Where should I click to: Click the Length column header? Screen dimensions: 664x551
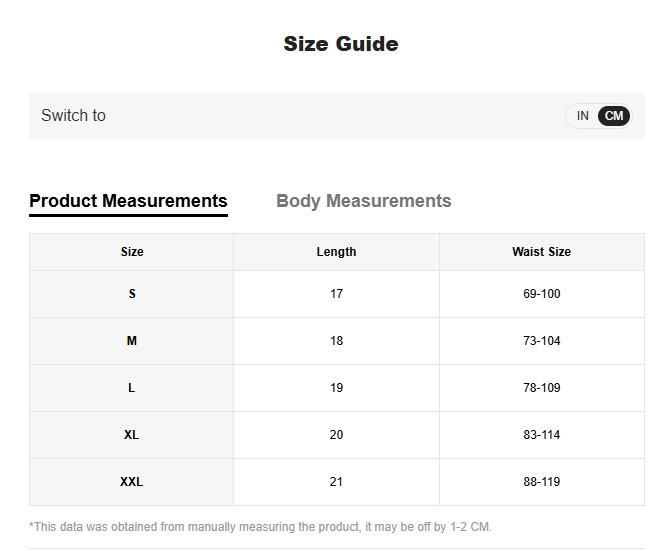click(x=336, y=252)
